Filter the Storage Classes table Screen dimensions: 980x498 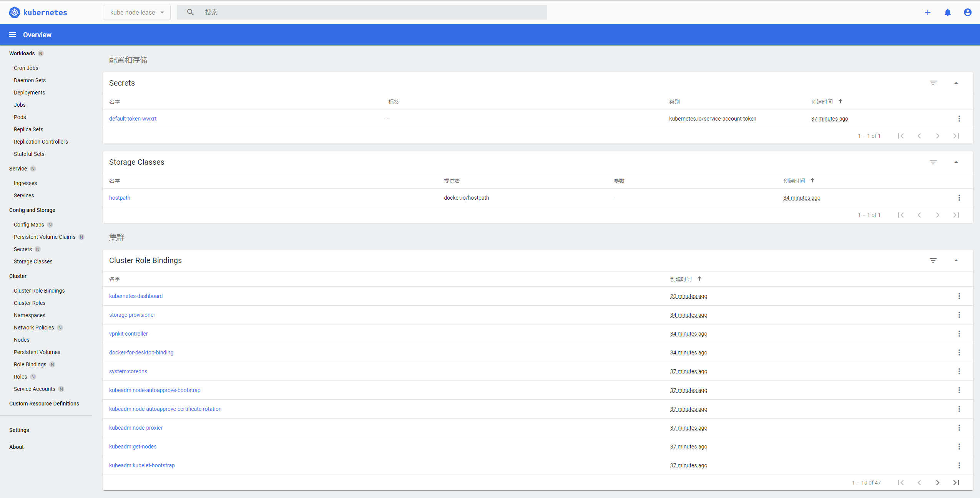click(933, 162)
